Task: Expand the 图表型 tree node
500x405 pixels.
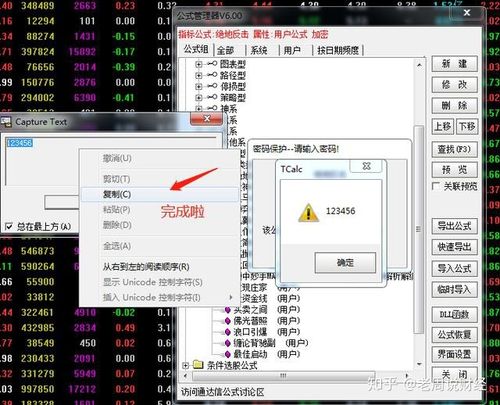Action: (x=199, y=64)
